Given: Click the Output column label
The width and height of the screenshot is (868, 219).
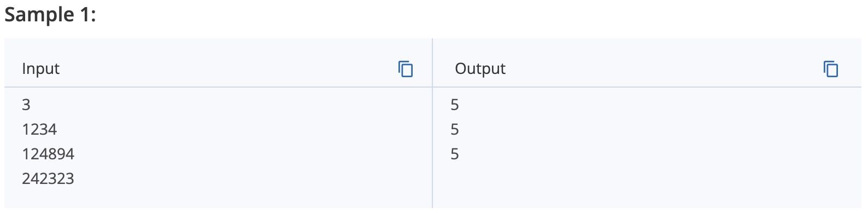Looking at the screenshot, I should click(480, 68).
